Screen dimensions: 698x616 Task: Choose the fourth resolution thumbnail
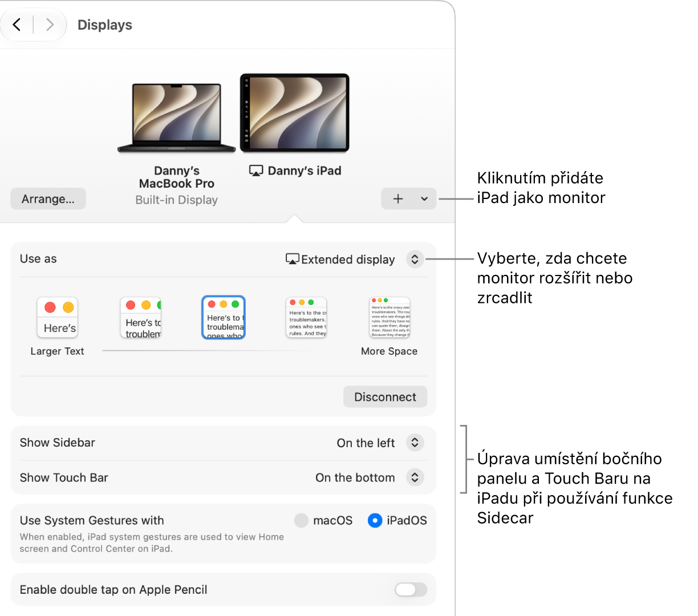306,318
